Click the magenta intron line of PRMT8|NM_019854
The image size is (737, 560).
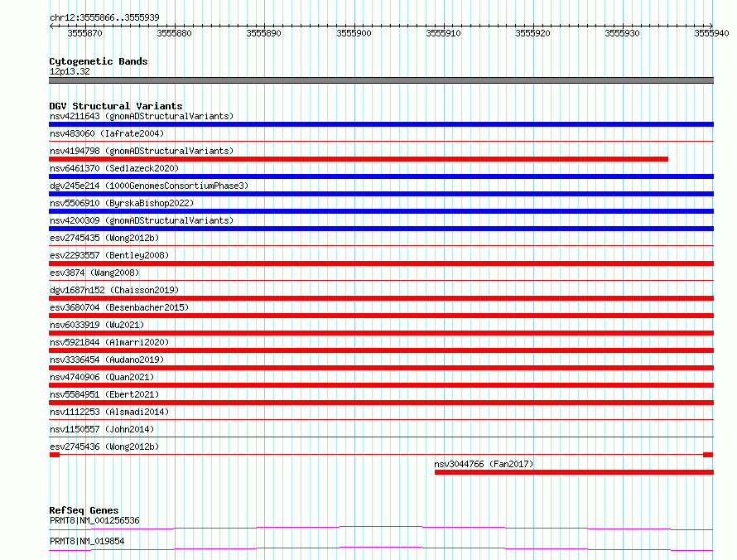(381, 548)
